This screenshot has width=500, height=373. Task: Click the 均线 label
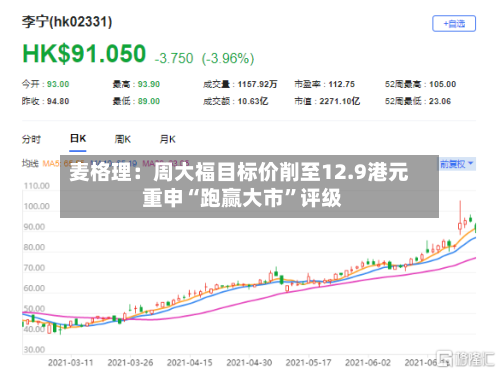(x=30, y=164)
